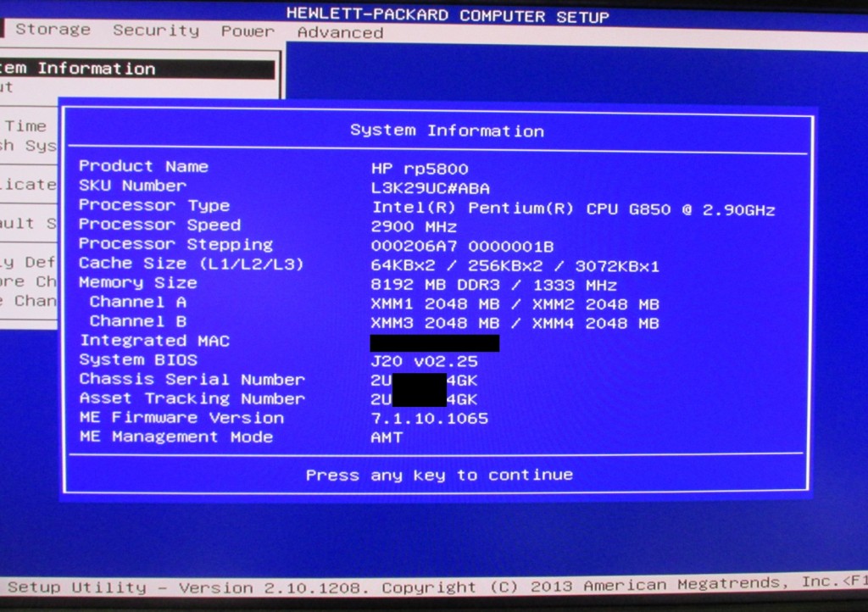Select the stepping value 000206A7 0000001B
The width and height of the screenshot is (868, 612).
(x=462, y=246)
